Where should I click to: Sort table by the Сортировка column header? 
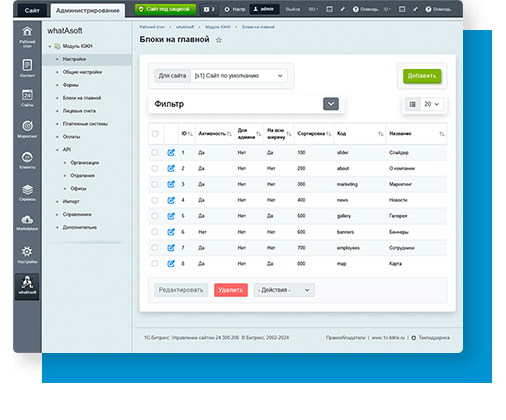[314, 134]
